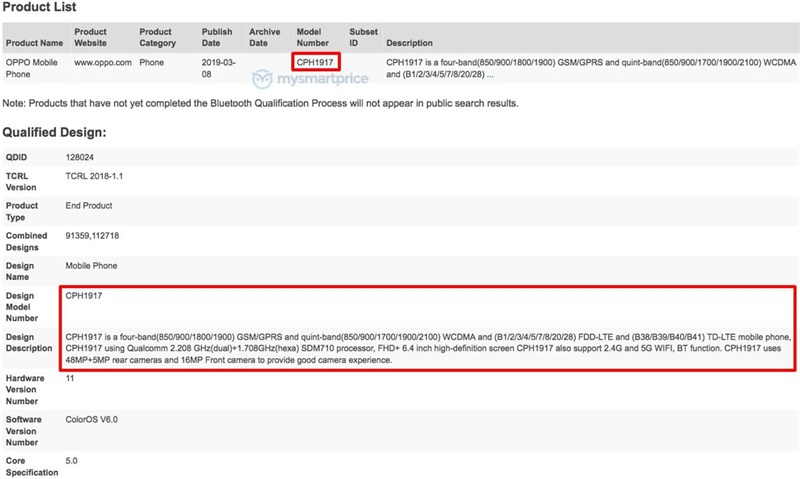
Task: Click the Core Specification label
Action: tap(32, 467)
